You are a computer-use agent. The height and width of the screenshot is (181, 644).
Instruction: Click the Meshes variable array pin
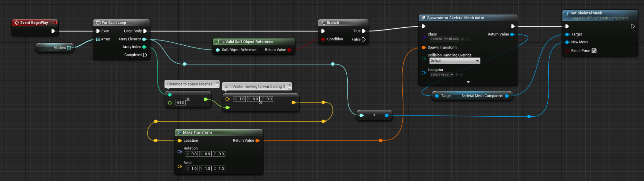pyautogui.click(x=69, y=48)
